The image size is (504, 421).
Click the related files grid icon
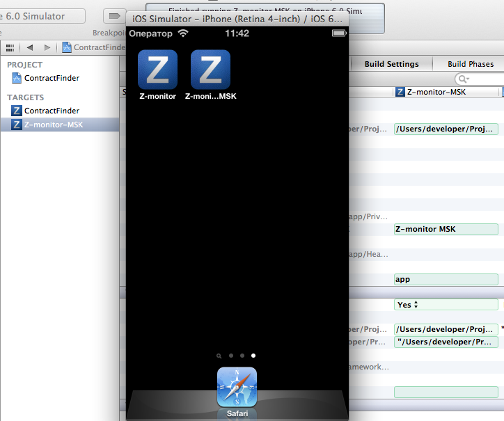tap(10, 47)
